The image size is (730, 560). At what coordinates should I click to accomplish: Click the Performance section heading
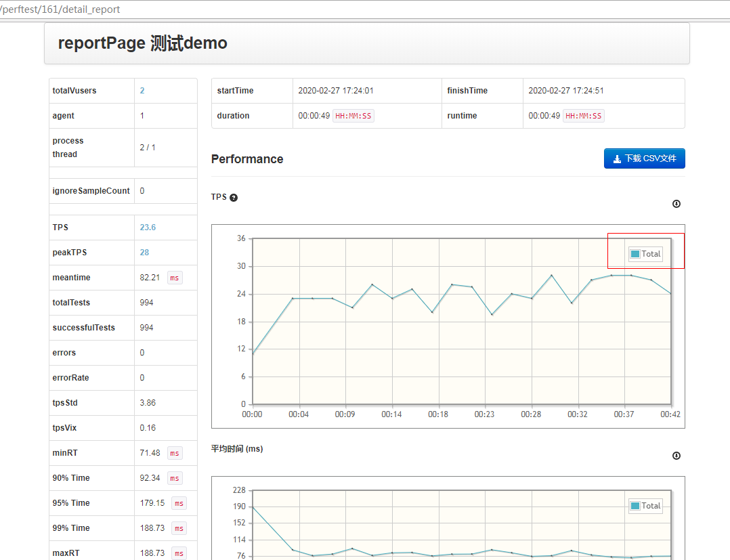(x=247, y=159)
